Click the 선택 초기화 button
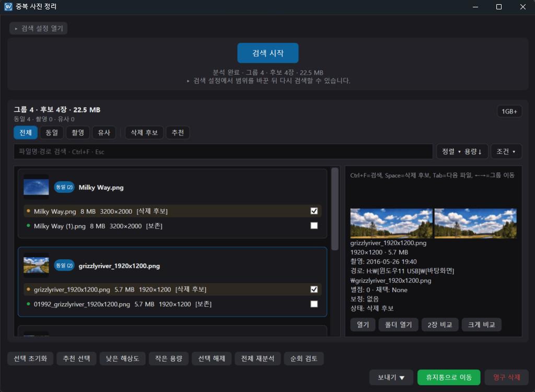This screenshot has width=535, height=392. click(x=30, y=359)
